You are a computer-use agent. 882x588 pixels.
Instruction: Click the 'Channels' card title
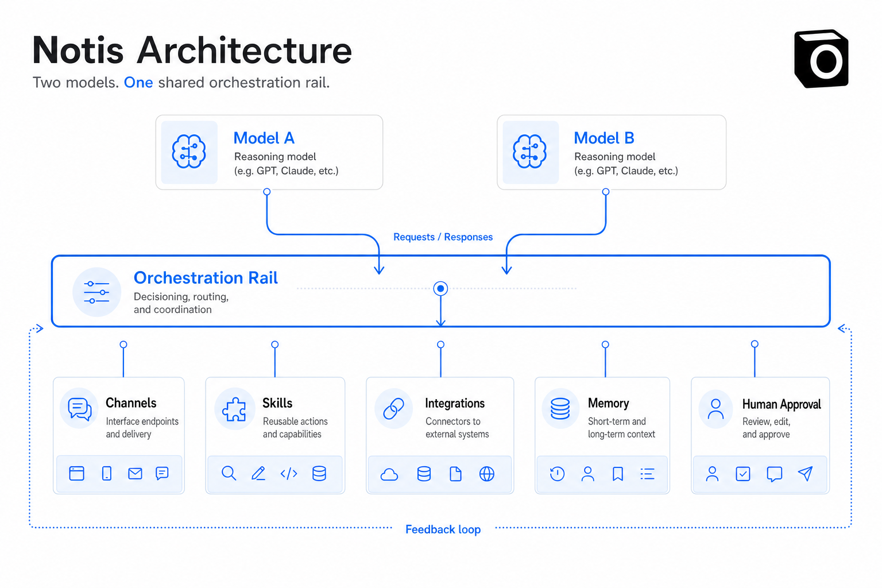(x=131, y=403)
